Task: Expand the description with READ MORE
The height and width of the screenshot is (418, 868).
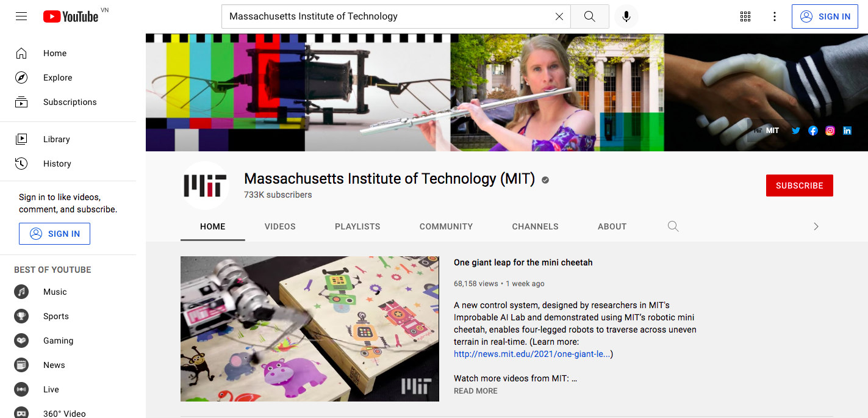Action: pos(476,391)
